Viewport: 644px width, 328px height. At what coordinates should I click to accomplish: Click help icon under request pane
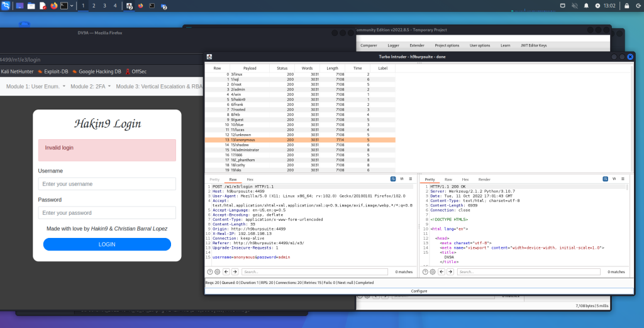(x=210, y=272)
